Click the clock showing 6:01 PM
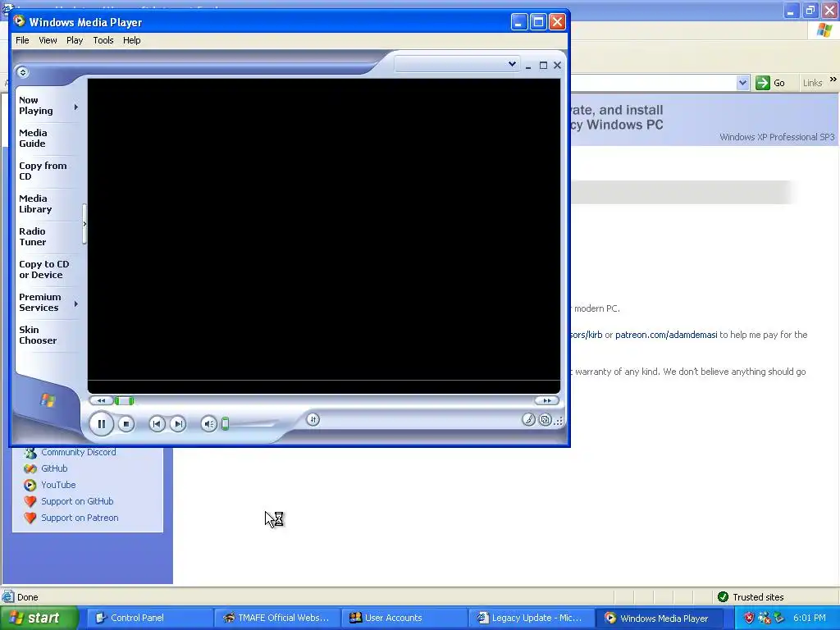 [810, 618]
